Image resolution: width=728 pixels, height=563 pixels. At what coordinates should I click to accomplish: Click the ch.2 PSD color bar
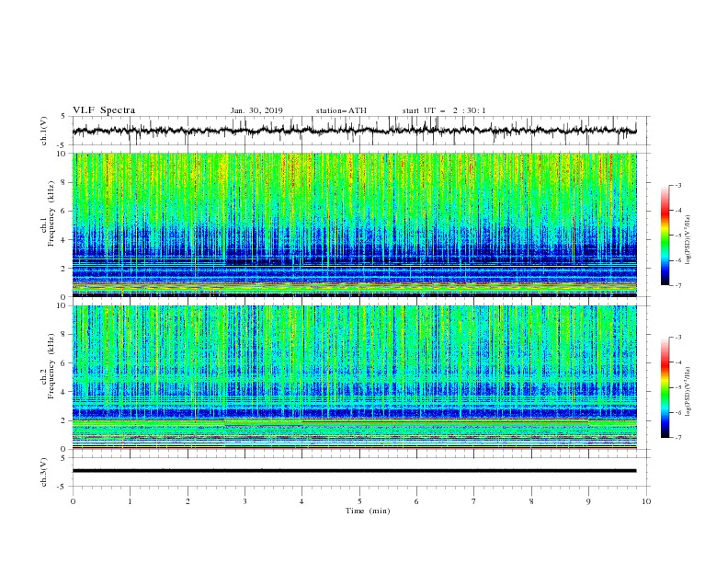665,387
